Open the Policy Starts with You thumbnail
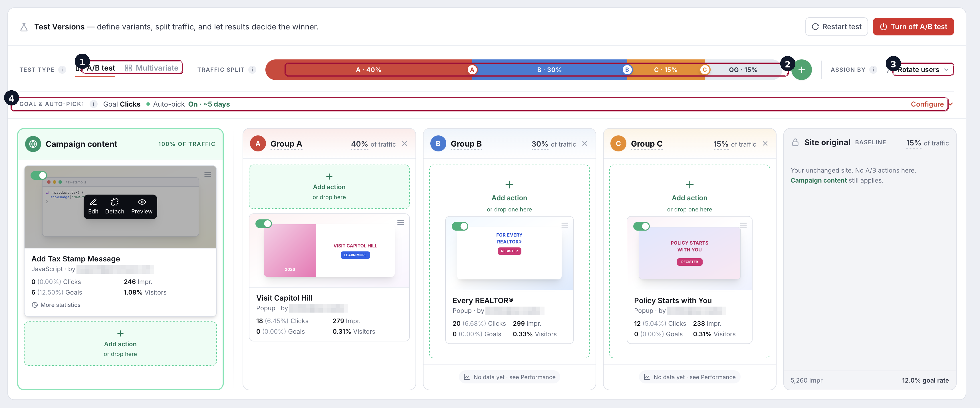The width and height of the screenshot is (980, 408). coord(689,253)
